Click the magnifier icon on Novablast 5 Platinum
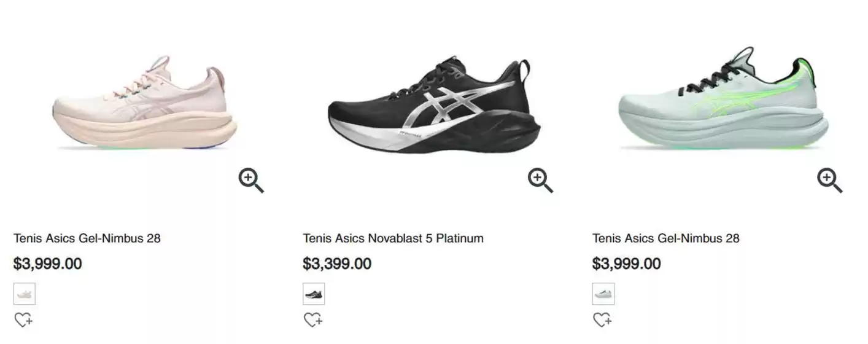 540,181
